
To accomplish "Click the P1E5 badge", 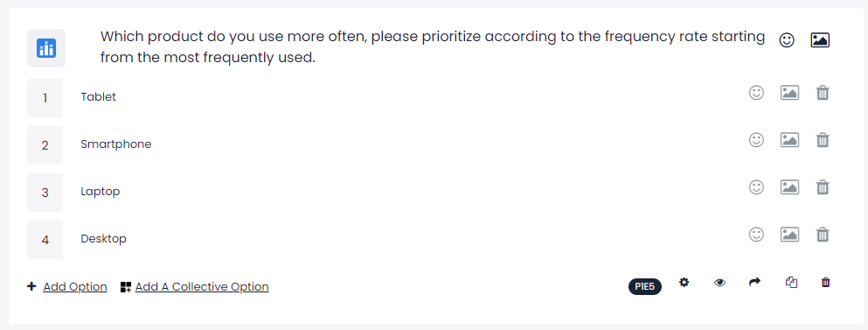I will coord(645,287).
